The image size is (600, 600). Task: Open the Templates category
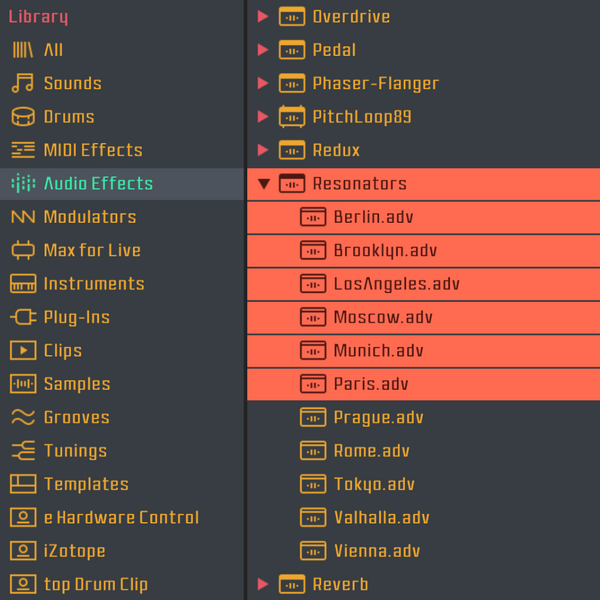(86, 484)
